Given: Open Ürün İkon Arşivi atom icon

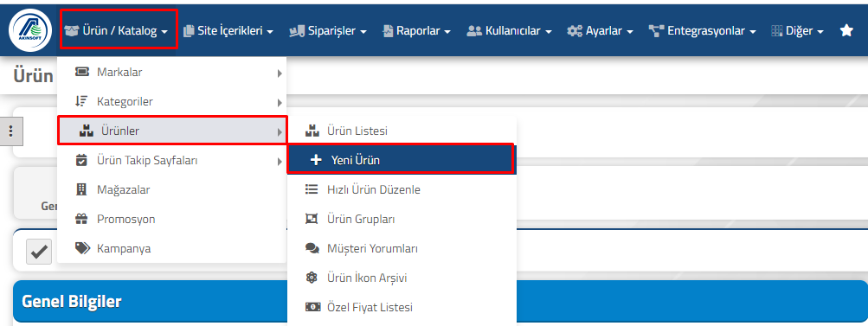Looking at the screenshot, I should coord(312,278).
